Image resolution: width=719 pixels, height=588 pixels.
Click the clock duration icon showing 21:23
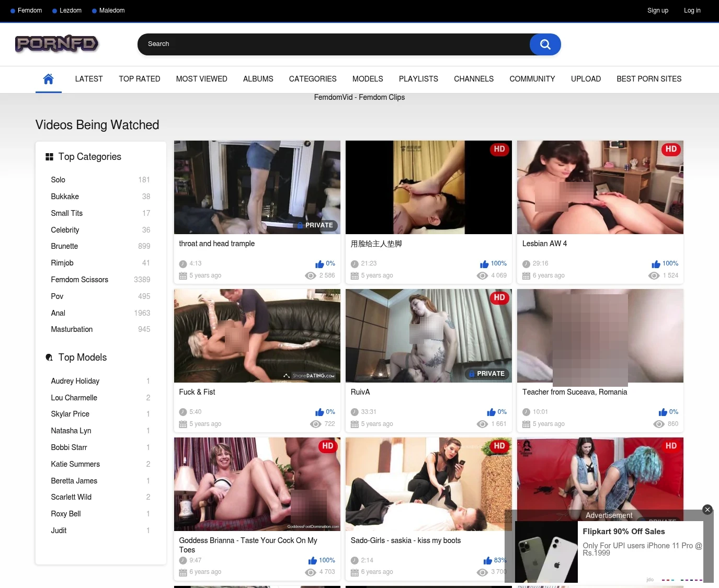[355, 264]
